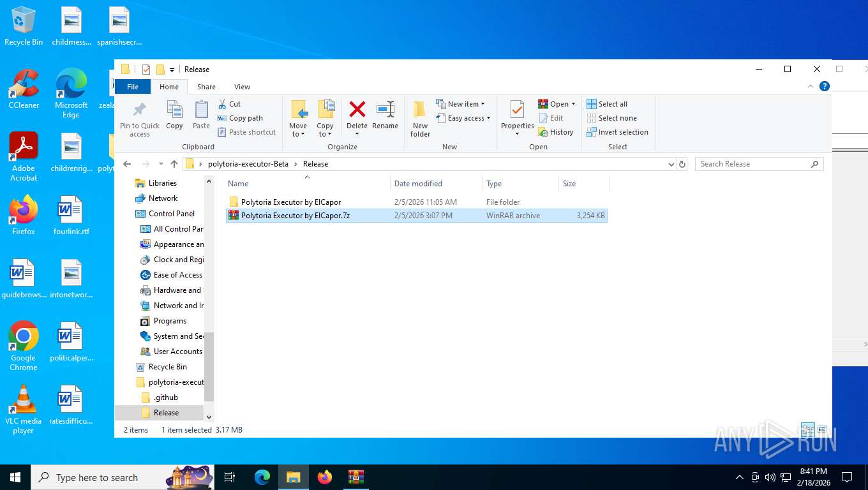
Task: Open the Easy access dropdown
Action: (x=464, y=118)
